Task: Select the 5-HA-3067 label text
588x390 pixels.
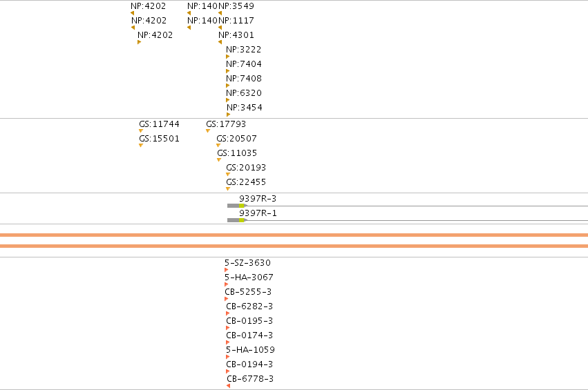Action: point(249,277)
